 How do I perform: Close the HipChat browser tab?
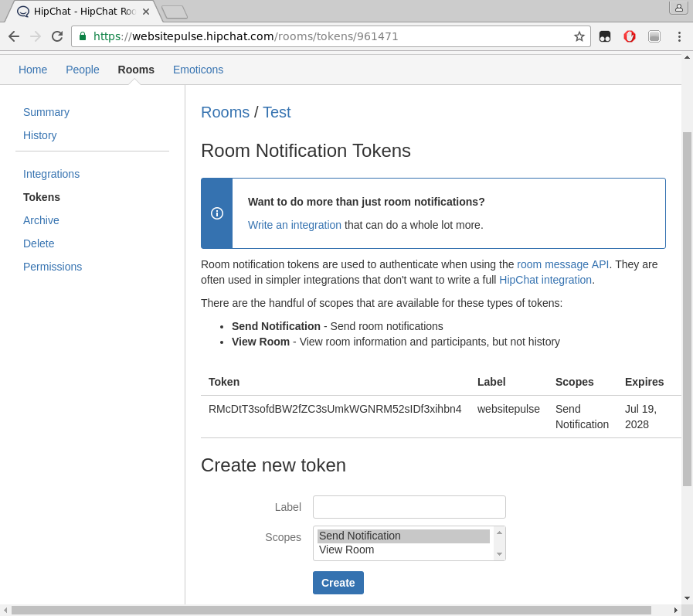(146, 12)
